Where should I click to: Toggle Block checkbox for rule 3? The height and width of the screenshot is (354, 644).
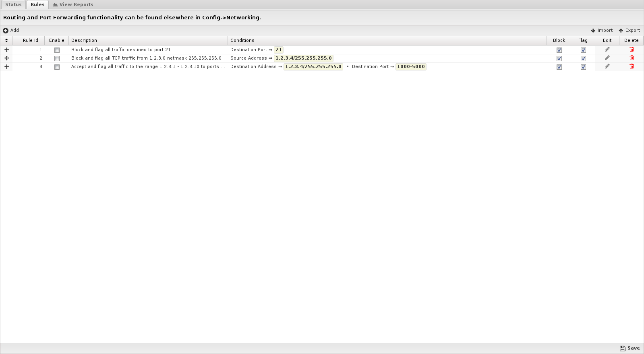[559, 67]
